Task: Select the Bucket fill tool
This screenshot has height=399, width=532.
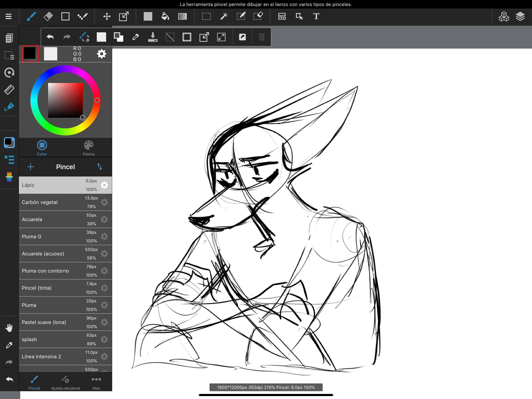Action: [165, 16]
